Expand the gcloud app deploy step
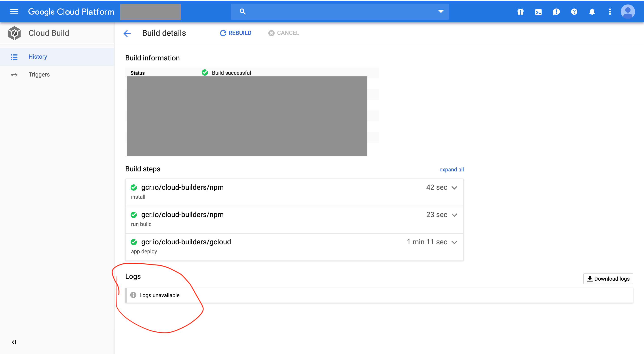This screenshot has height=354, width=644. pyautogui.click(x=454, y=242)
